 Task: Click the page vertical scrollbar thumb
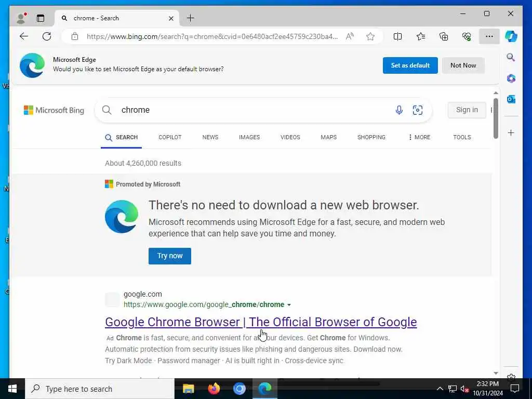pyautogui.click(x=496, y=118)
